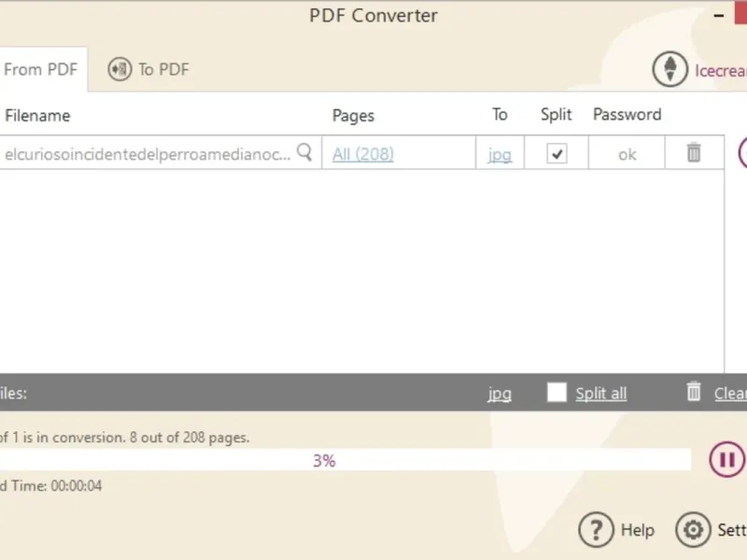
Task: Click the Time 00:00:04 readout
Action: (50, 485)
